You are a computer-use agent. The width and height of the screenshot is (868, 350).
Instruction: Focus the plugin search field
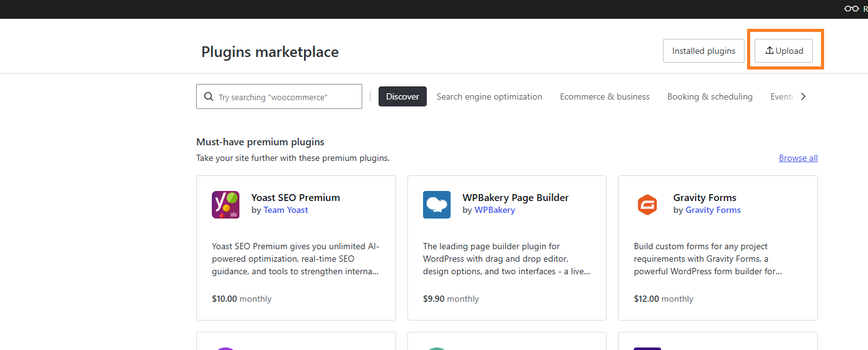point(279,96)
